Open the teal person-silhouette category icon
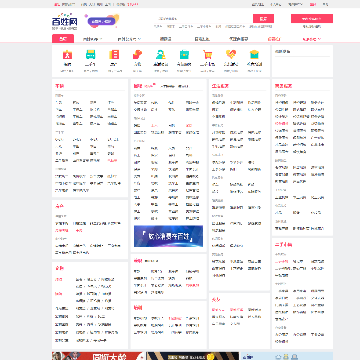Viewport: 360px width, 360px height. [x=161, y=54]
